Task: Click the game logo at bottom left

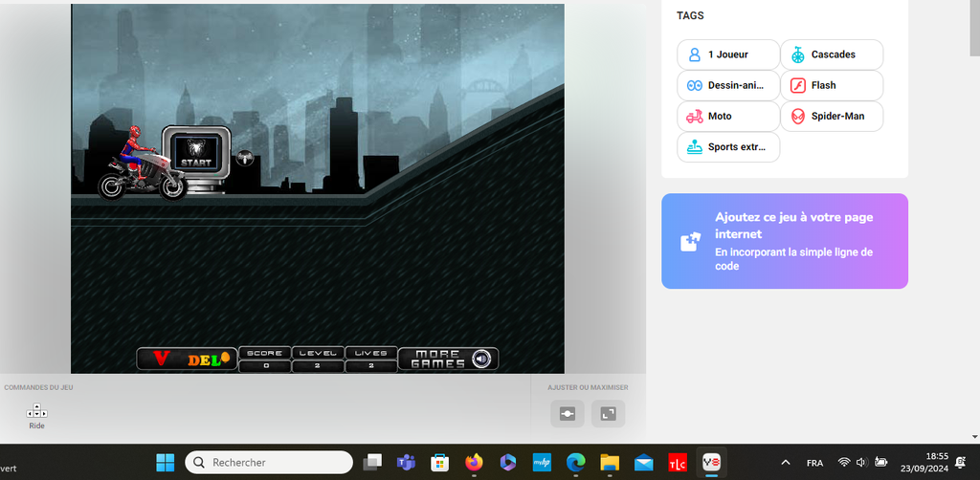Action: 187,359
